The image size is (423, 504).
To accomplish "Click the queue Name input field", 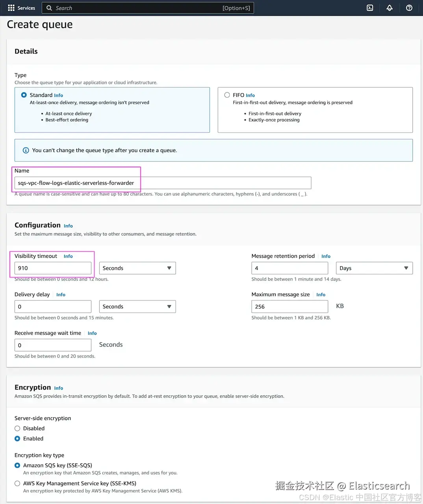I will [163, 183].
